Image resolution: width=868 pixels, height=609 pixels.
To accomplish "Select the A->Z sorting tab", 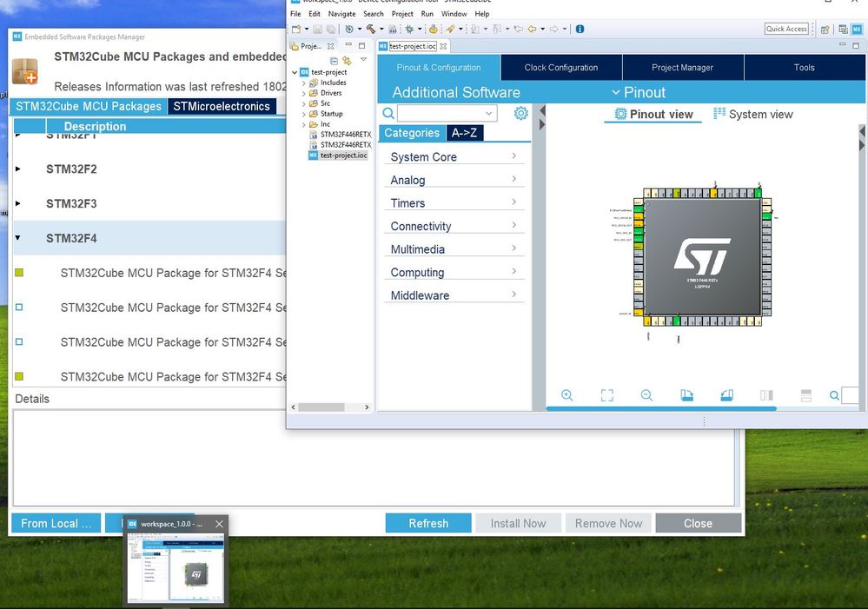I will click(x=465, y=133).
